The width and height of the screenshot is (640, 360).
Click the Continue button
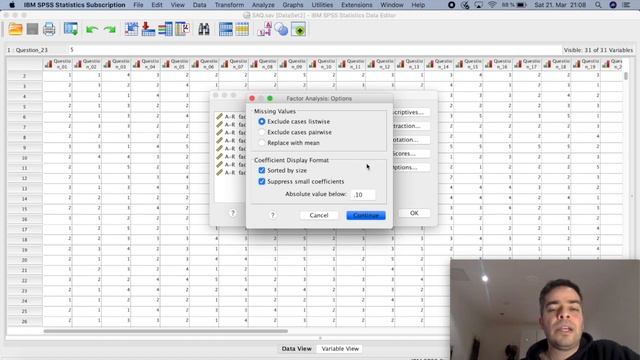click(366, 215)
